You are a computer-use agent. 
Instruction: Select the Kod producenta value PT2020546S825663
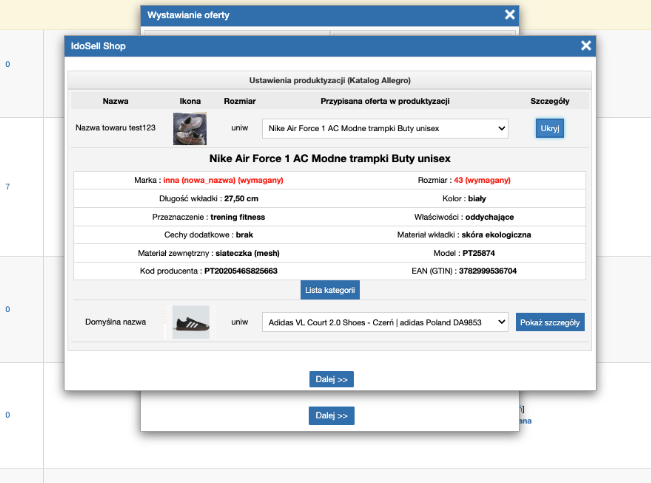tap(241, 271)
